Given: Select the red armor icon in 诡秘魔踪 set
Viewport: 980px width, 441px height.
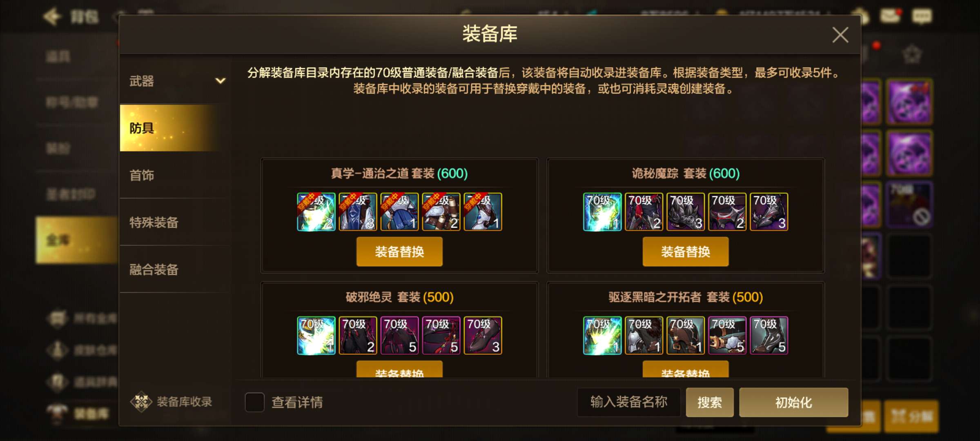Looking at the screenshot, I should coord(644,212).
